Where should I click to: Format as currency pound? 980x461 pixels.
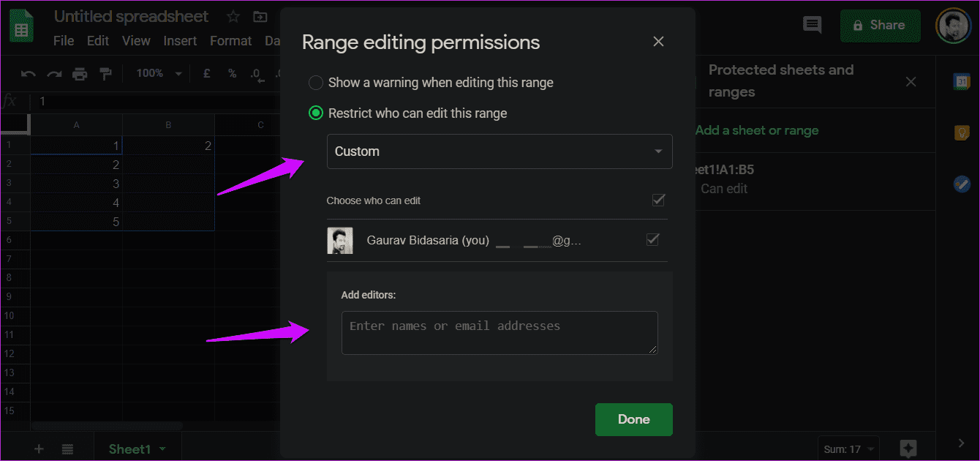(207, 73)
